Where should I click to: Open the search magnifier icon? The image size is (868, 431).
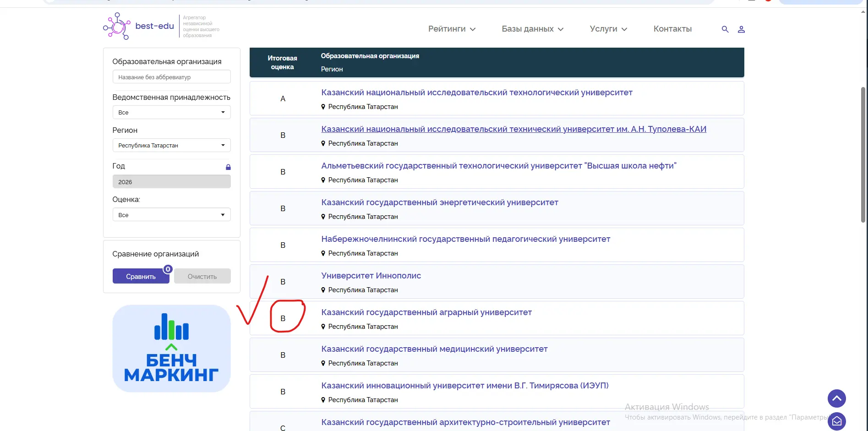point(725,29)
